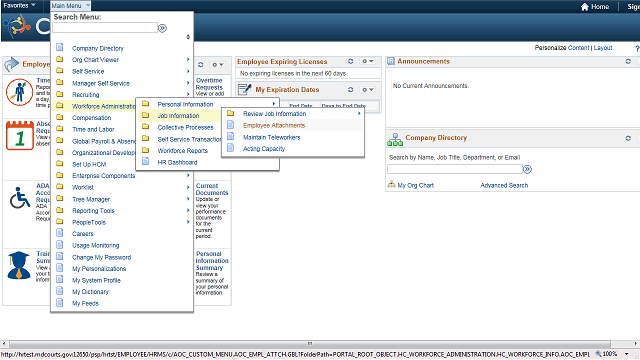
Task: Click the Training Summary graduate icon
Action: pos(19,266)
